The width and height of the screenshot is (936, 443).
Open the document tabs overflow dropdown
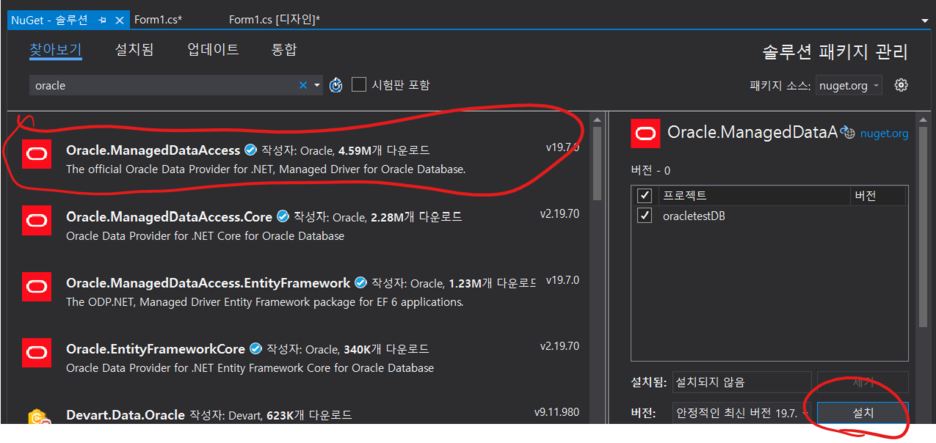(x=925, y=20)
